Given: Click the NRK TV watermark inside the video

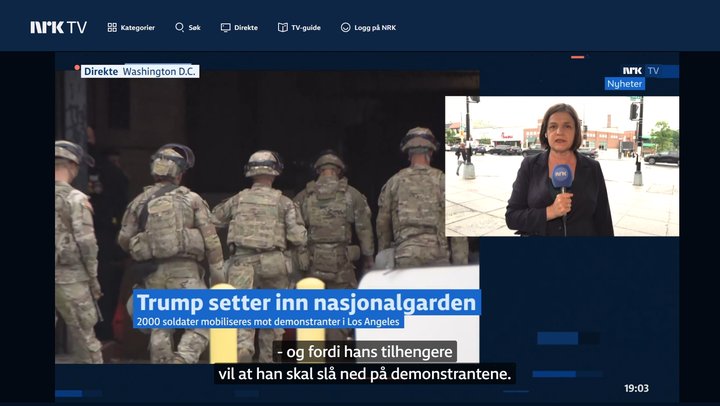Looking at the screenshot, I should 641,71.
